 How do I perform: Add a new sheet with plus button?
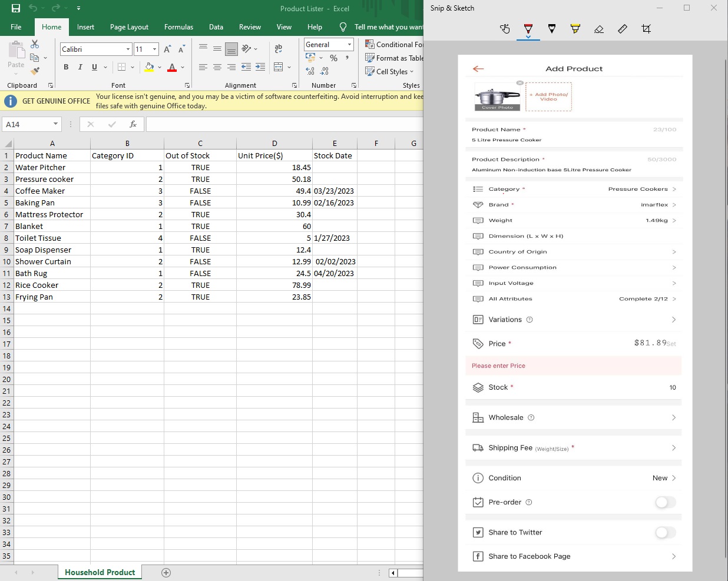166,573
